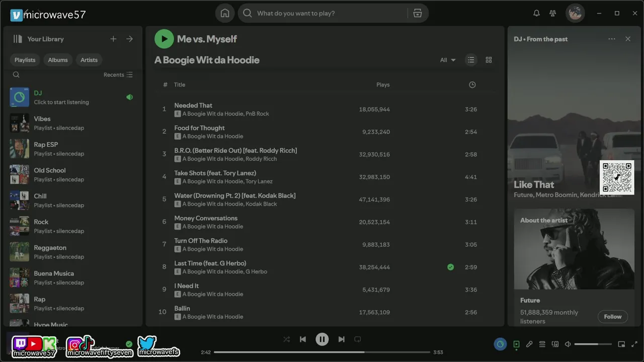The image size is (644, 362).
Task: Expand Your Library with arrow icon
Action: tap(129, 39)
